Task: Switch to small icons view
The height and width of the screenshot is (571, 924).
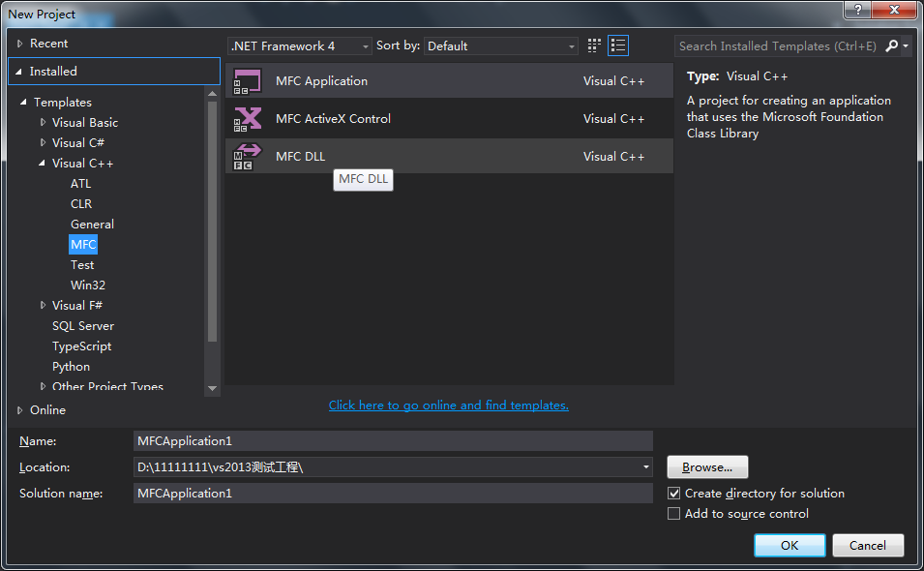Action: pyautogui.click(x=593, y=45)
